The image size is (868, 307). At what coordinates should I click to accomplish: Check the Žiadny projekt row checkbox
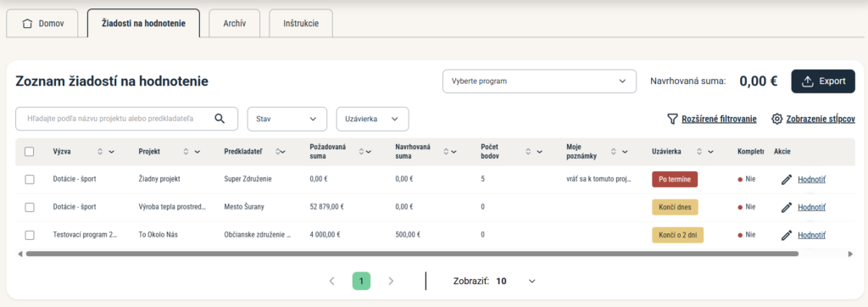(30, 179)
